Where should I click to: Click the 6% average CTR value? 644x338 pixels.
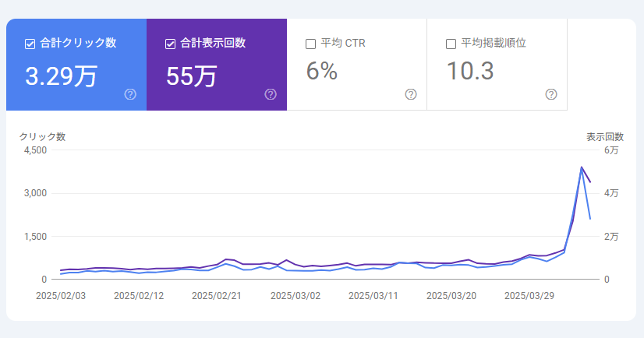pos(322,72)
